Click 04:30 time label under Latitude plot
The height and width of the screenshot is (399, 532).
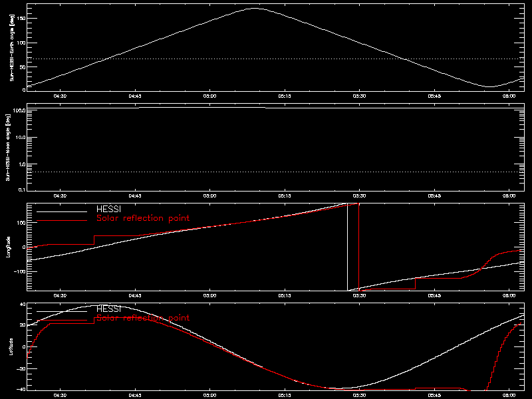(x=60, y=396)
